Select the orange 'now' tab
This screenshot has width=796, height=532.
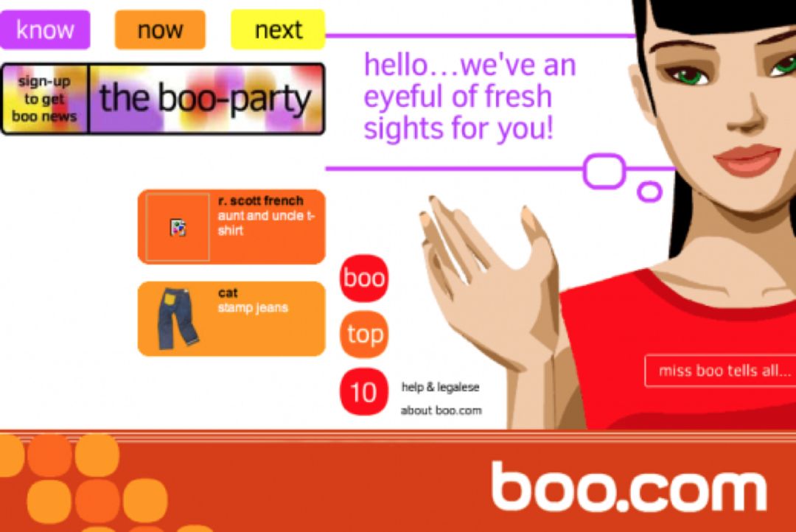(x=160, y=29)
